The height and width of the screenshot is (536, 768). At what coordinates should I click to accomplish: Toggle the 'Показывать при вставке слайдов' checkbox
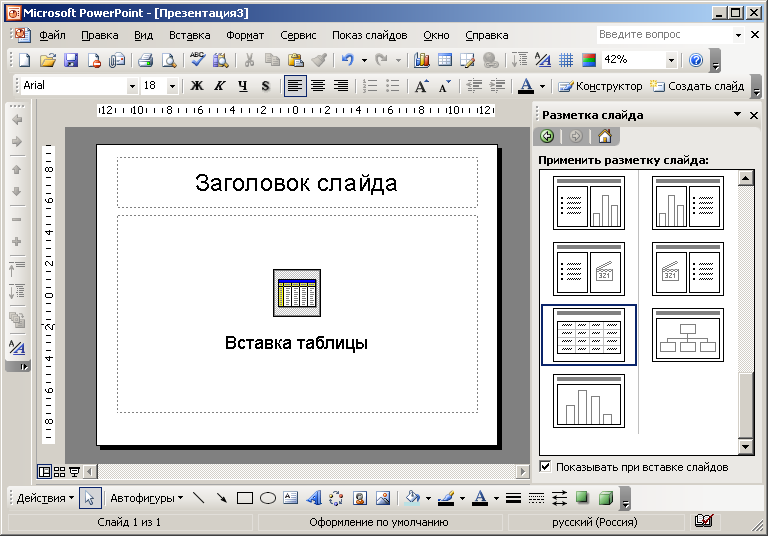545,467
